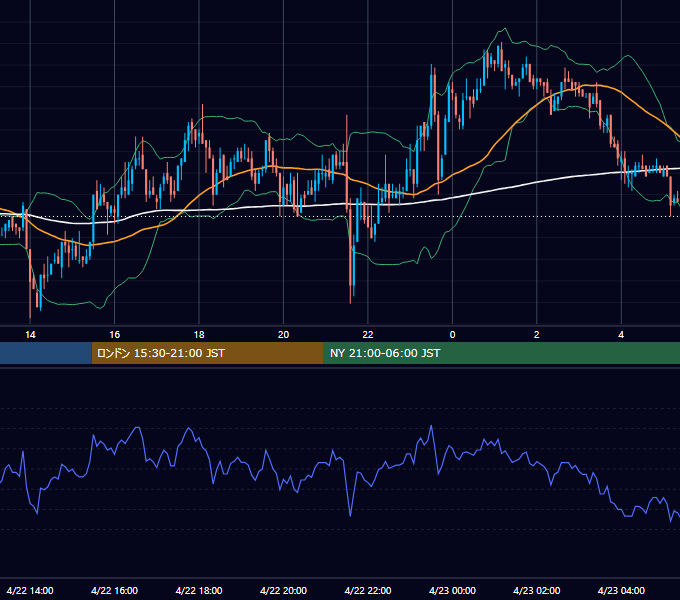Select the 16 hour axis label
The height and width of the screenshot is (600, 680).
114,335
